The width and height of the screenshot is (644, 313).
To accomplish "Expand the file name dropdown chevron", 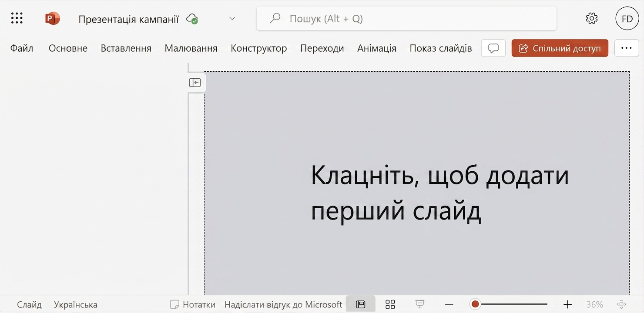I will click(x=232, y=19).
